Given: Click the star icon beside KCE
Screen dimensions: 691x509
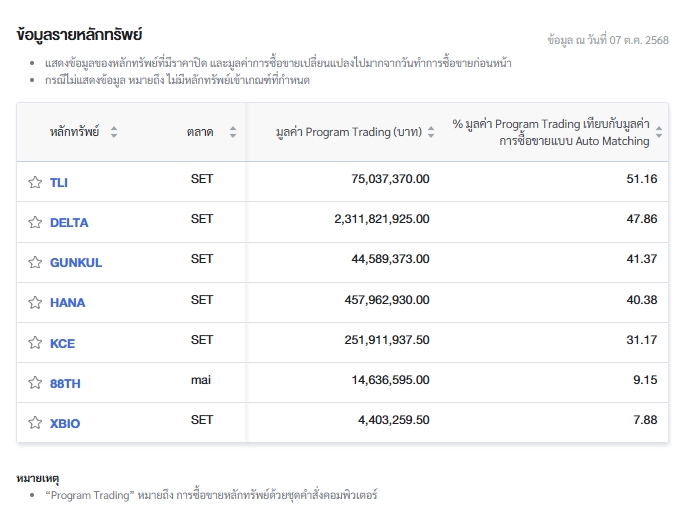Looking at the screenshot, I should [x=35, y=343].
